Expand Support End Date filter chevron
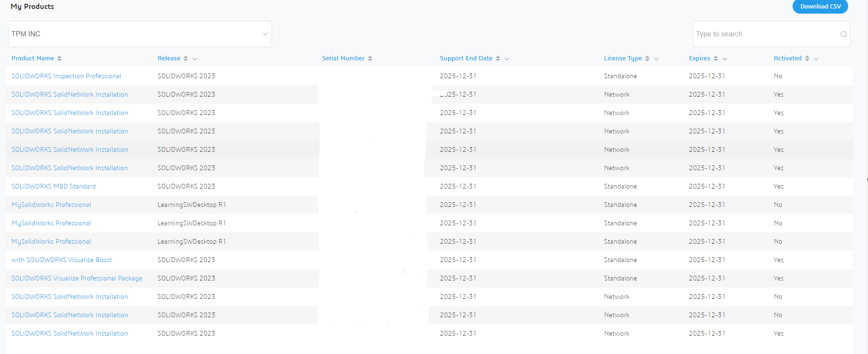 pyautogui.click(x=507, y=59)
